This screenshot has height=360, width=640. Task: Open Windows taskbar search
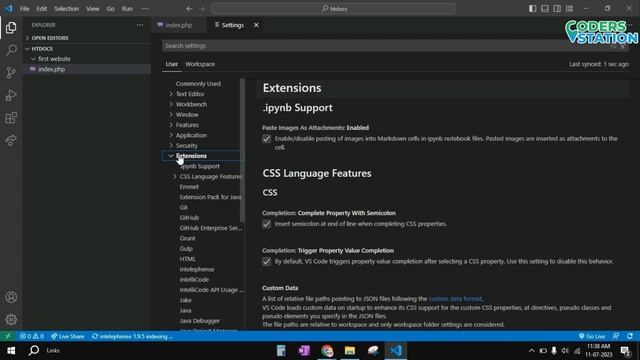point(34,351)
